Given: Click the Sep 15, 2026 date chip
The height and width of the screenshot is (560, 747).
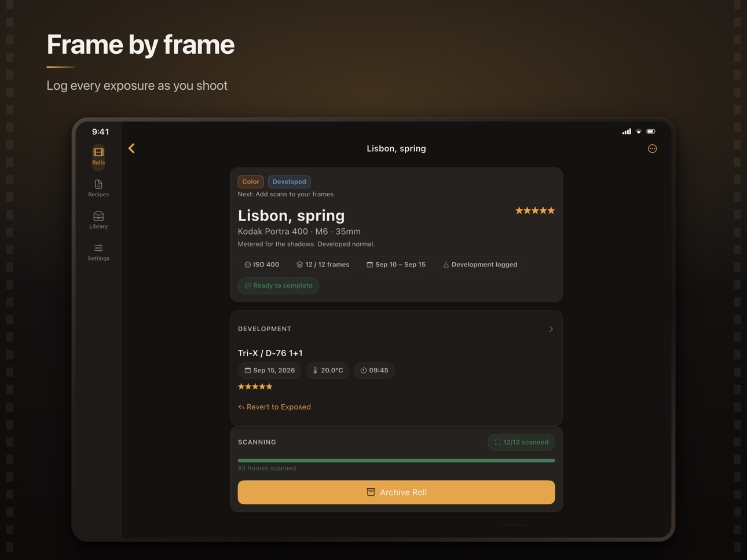Looking at the screenshot, I should [x=269, y=371].
